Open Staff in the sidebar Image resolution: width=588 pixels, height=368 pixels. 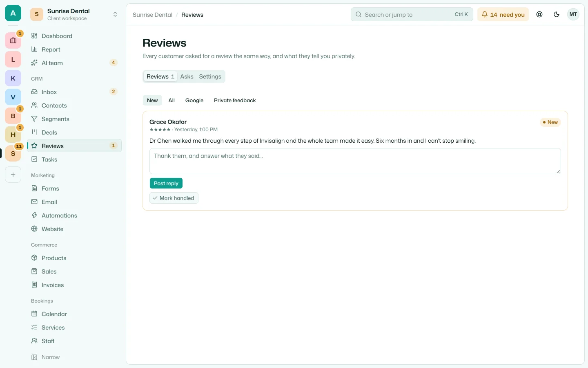(x=74, y=341)
